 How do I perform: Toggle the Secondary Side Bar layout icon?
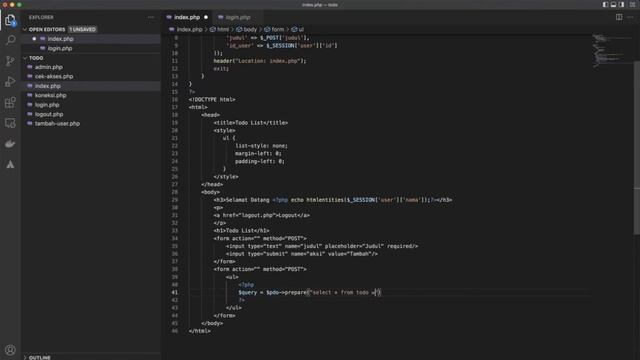point(621,4)
